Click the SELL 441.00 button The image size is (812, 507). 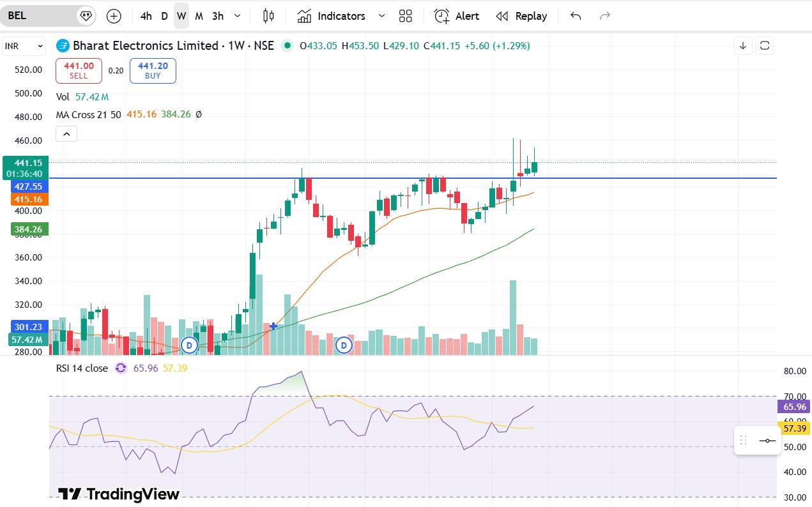(x=79, y=71)
